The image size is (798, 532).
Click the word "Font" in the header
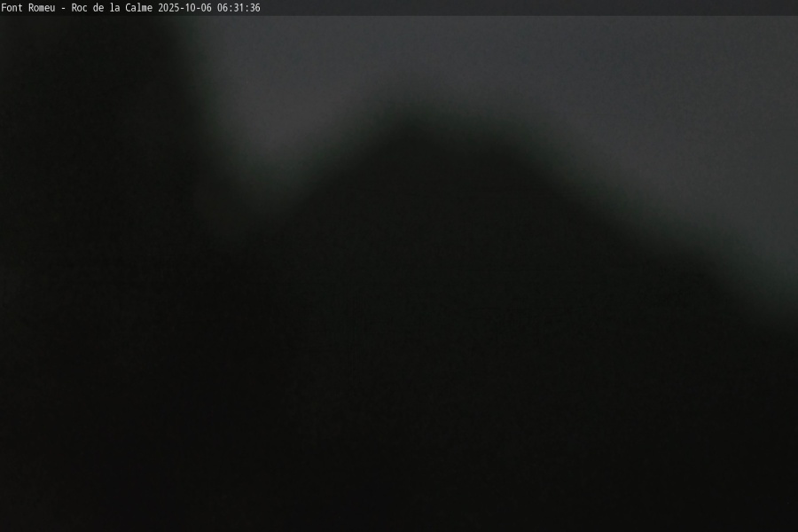12,8
